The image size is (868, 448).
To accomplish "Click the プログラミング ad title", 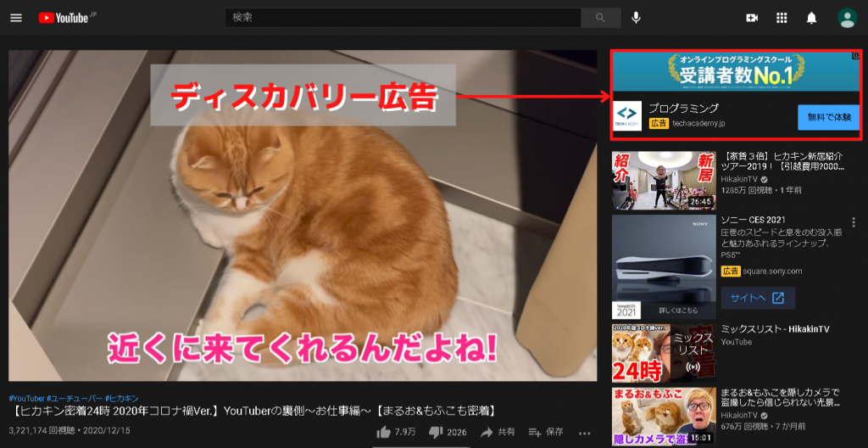I will 684,108.
